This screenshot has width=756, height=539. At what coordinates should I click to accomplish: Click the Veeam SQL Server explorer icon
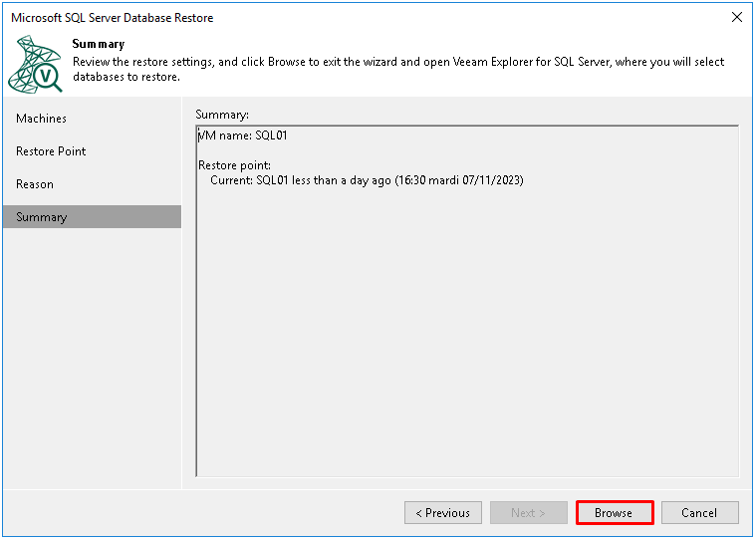click(x=35, y=63)
